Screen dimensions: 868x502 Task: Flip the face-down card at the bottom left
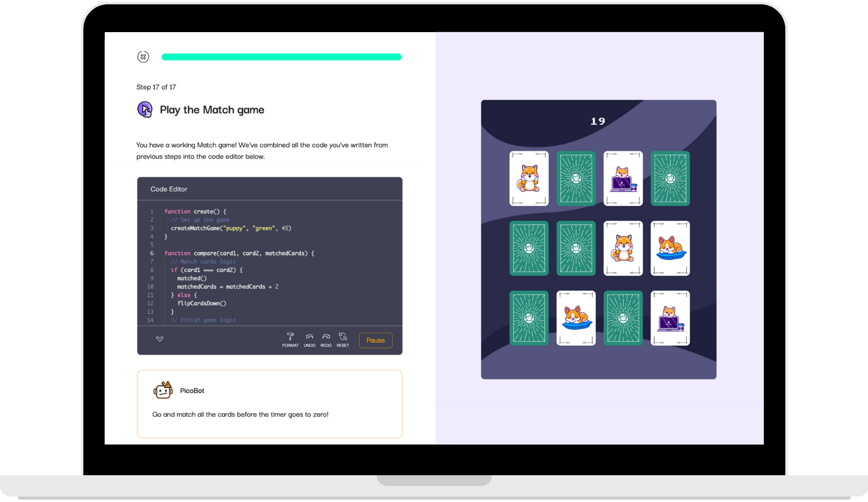click(529, 318)
